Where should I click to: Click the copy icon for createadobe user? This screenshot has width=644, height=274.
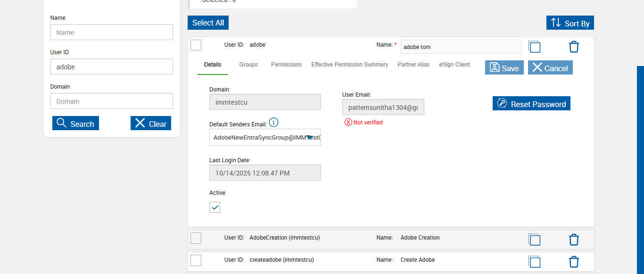click(x=534, y=262)
